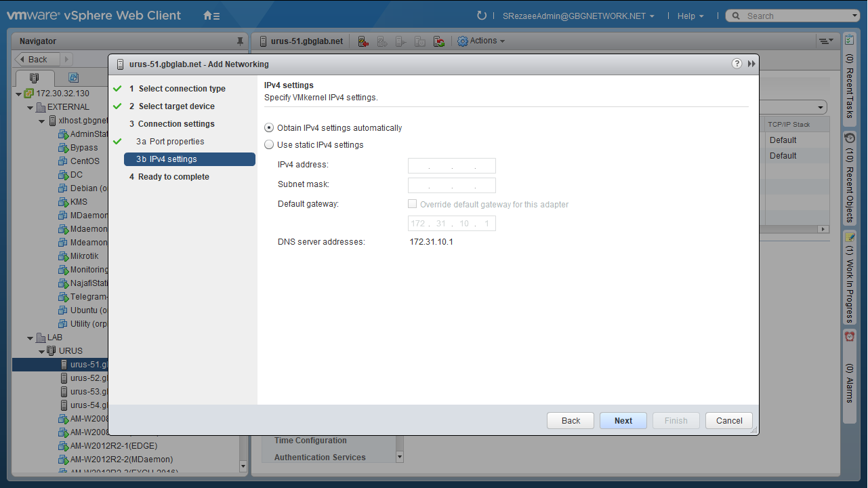Click the Alarms icon in right sidebar
This screenshot has width=868, height=488.
[x=849, y=336]
